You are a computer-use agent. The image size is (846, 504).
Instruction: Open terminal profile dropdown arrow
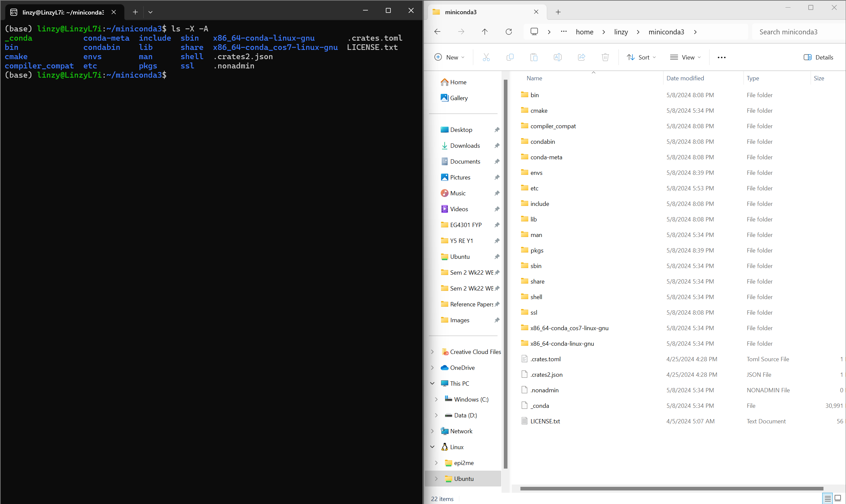pos(150,12)
